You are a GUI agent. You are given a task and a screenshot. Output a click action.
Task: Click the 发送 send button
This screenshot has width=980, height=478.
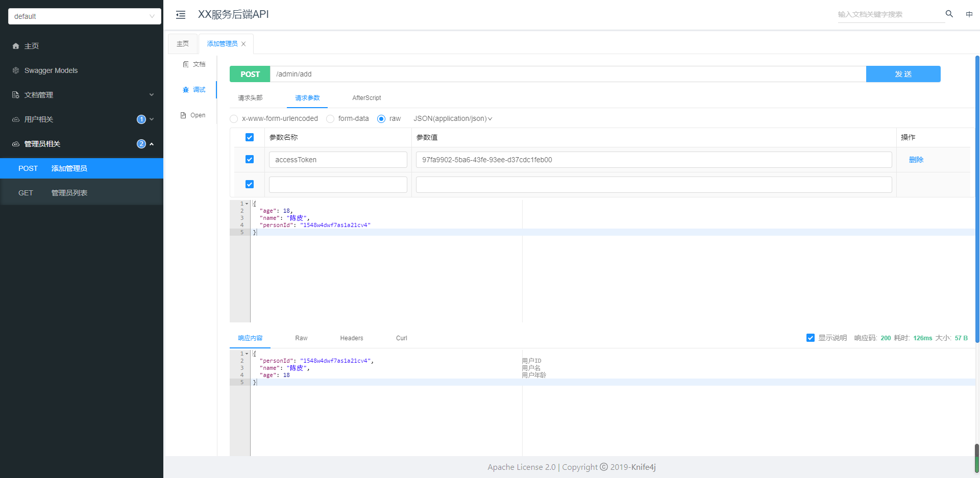pos(903,74)
